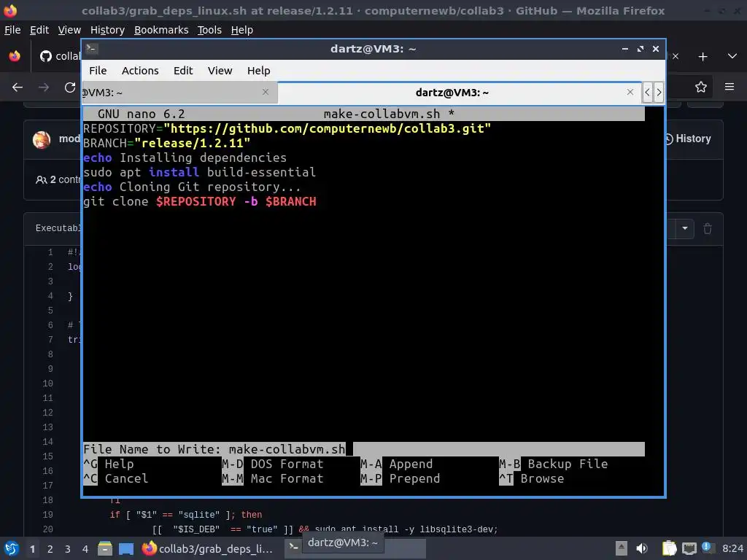Click the 8:24 clock in taskbar
Screen dimensions: 747x560
[x=732, y=548]
